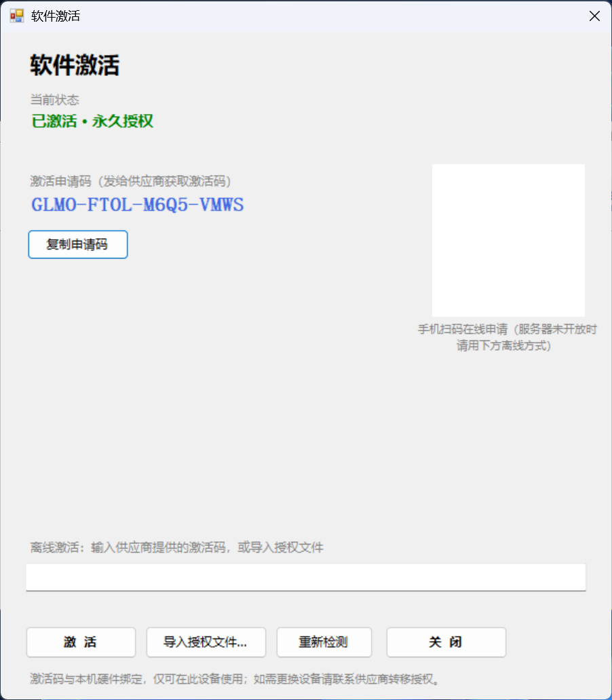The image size is (612, 700).
Task: Open 导入授权文件... file import
Action: pyautogui.click(x=206, y=642)
